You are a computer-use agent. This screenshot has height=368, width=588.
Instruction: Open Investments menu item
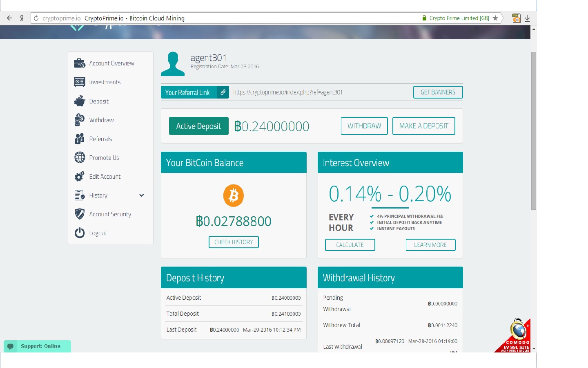tap(105, 82)
